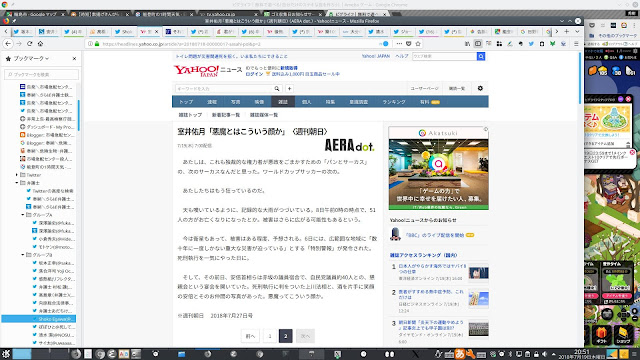Click the Yahoo! JAPAN News logo
The height and width of the screenshot is (360, 640).
[x=208, y=71]
